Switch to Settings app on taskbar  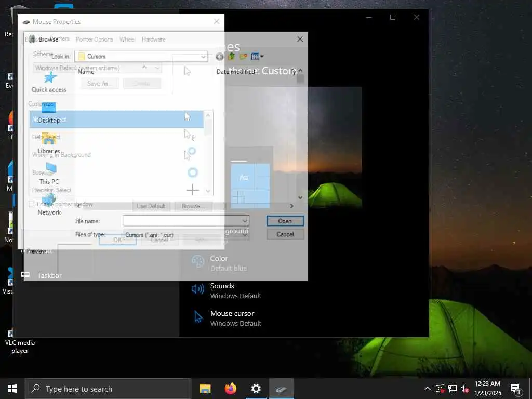click(x=256, y=389)
